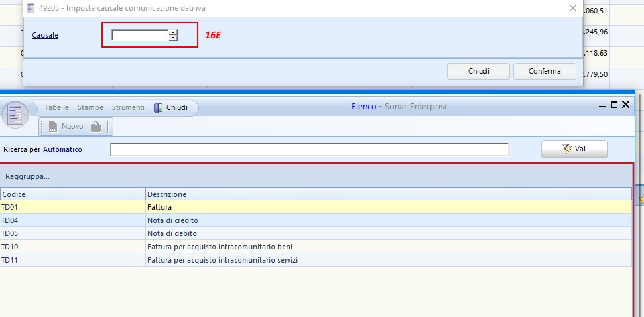The width and height of the screenshot is (644, 317).
Task: Maximize the Elenco window
Action: (613, 105)
